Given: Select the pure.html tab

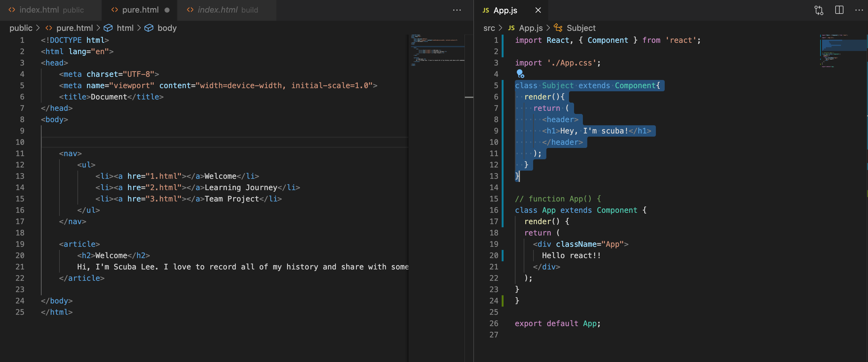Looking at the screenshot, I should tap(140, 10).
